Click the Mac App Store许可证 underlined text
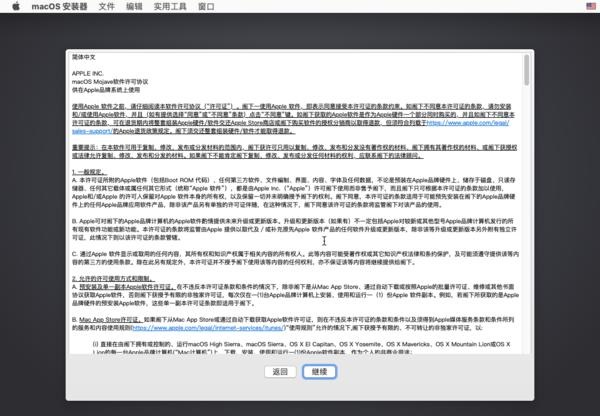 [111, 319]
